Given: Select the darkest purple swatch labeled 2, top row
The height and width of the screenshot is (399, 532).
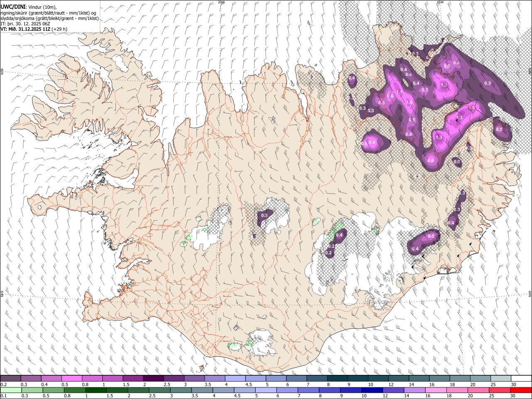Looking at the screenshot, I should click(x=153, y=378).
